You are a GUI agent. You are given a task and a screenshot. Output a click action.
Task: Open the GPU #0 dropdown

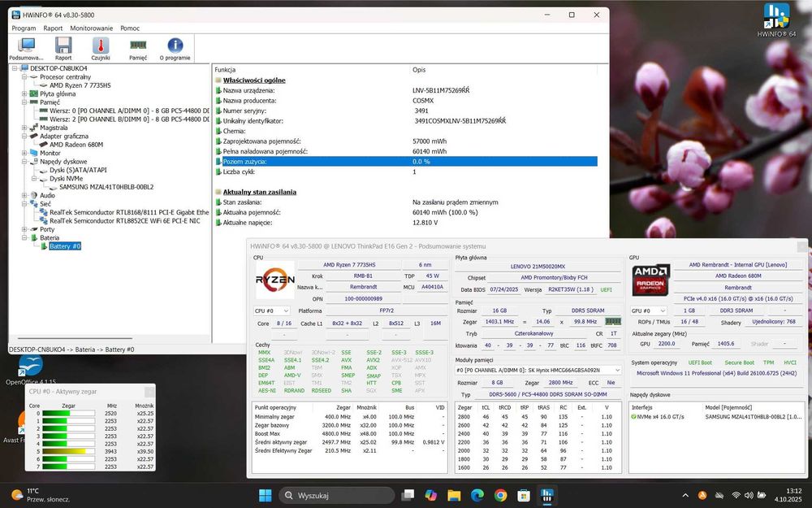648,310
